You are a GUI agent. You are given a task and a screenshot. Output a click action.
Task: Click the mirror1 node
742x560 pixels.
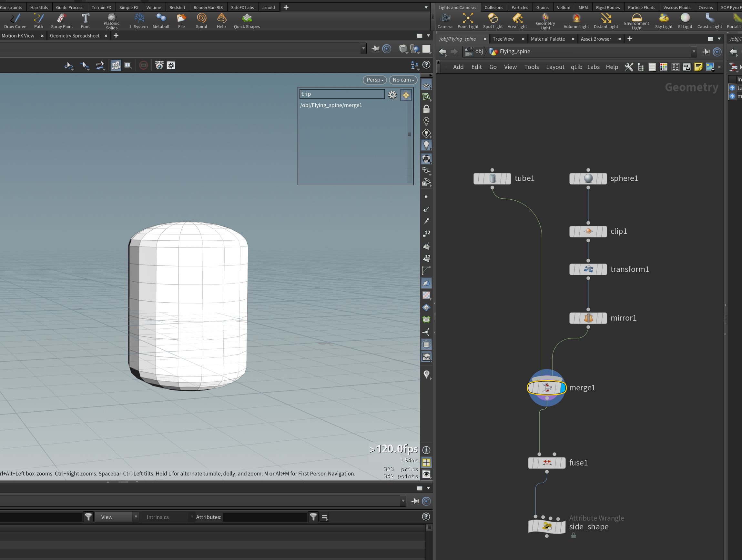click(588, 318)
